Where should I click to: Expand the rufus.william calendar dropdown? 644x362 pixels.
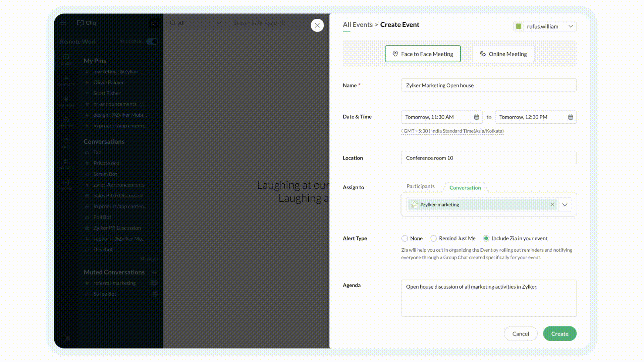coord(570,26)
